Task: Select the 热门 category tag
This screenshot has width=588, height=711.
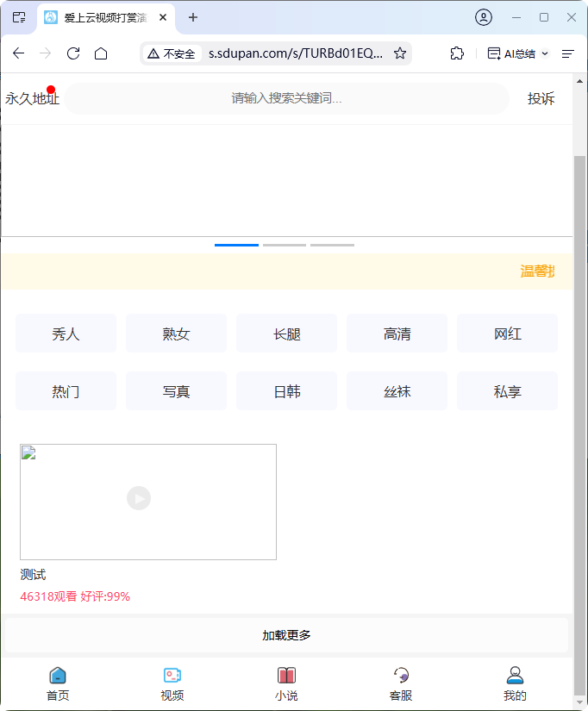Action: pos(66,391)
